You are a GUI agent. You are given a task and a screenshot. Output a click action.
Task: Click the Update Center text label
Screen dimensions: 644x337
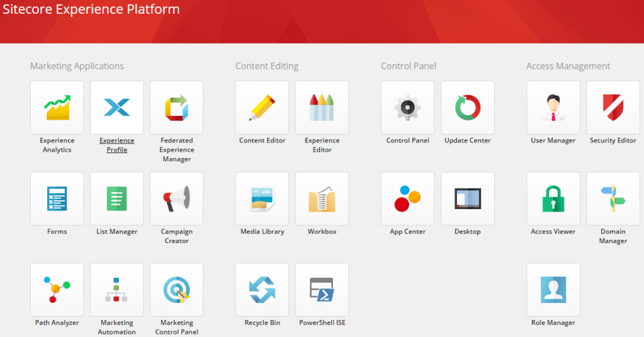(468, 140)
